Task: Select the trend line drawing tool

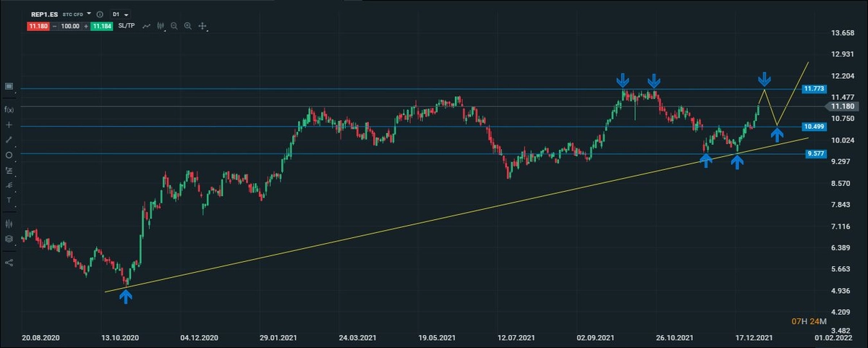Action: pos(9,139)
